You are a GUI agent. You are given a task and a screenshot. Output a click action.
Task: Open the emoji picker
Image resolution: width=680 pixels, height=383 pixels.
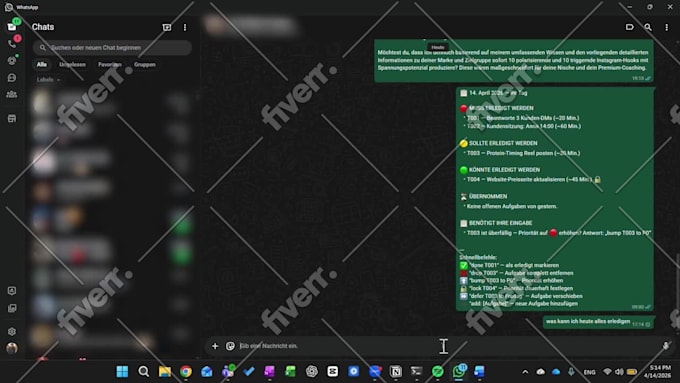[x=230, y=346]
